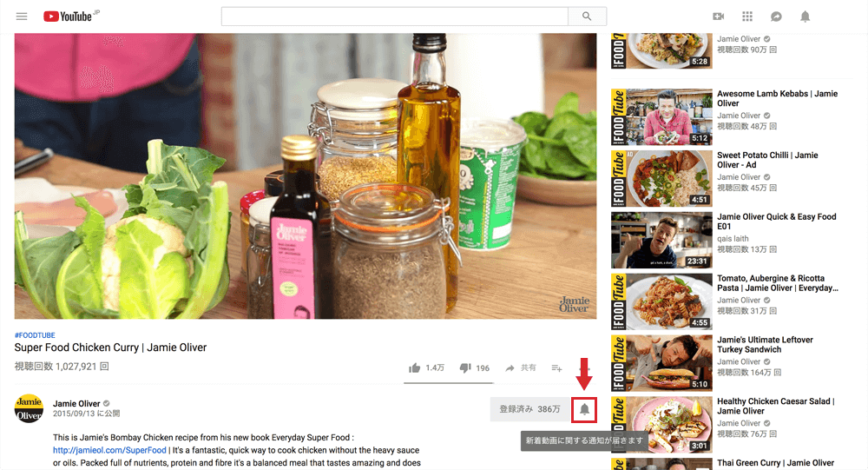Click Jamie's Ultimate Leftover Turkey Sandwich title
This screenshot has height=470, width=868.
point(765,345)
